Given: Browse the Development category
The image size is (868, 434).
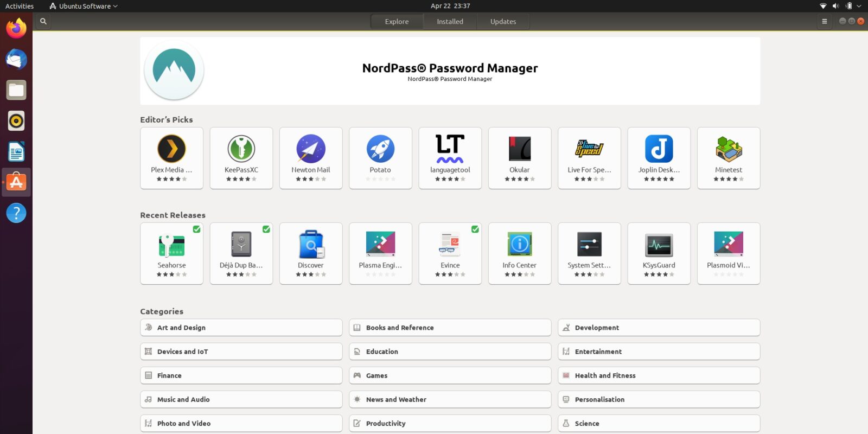Looking at the screenshot, I should tap(659, 328).
